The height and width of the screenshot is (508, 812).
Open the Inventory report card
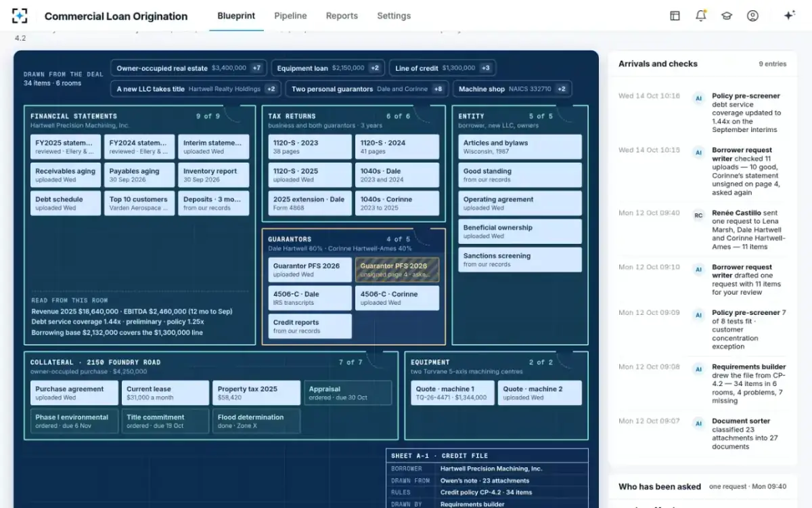(213, 175)
